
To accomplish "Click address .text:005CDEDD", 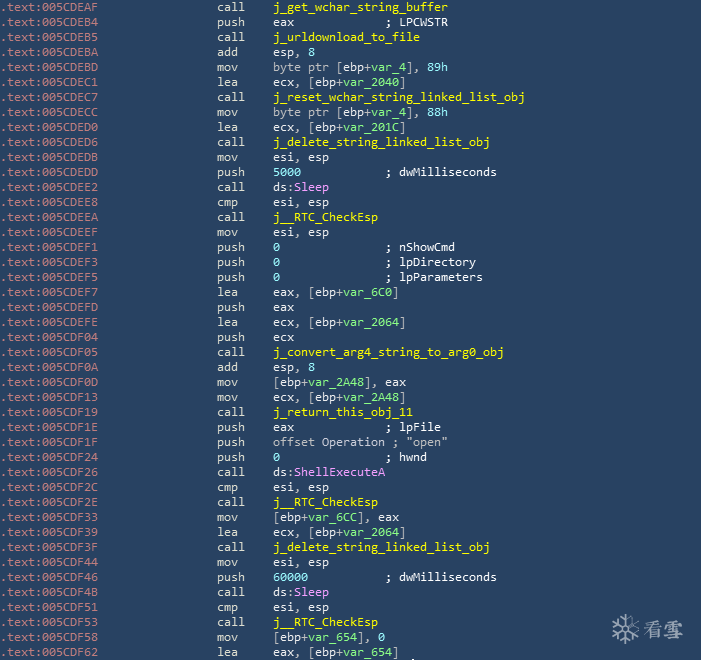I will 49,172.
